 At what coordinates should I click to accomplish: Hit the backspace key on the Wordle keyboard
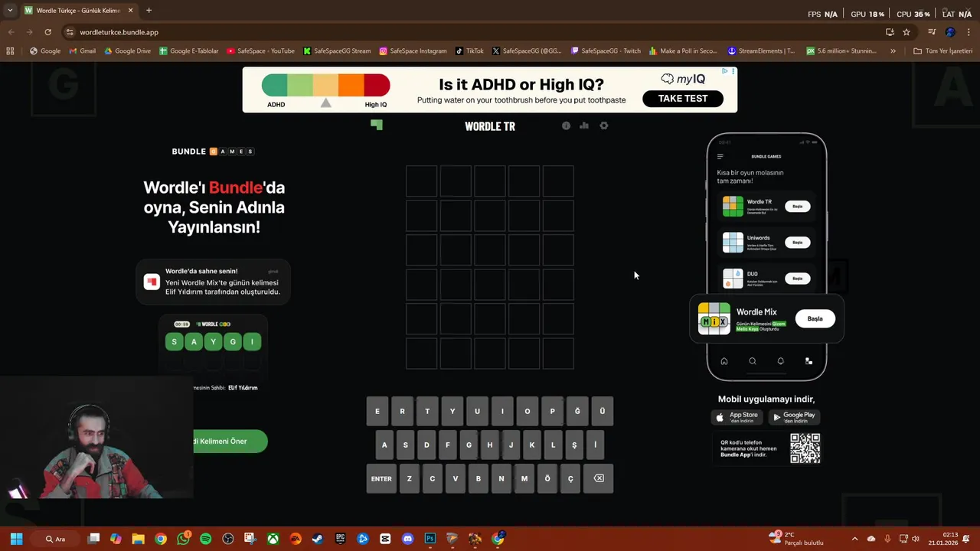click(x=599, y=478)
